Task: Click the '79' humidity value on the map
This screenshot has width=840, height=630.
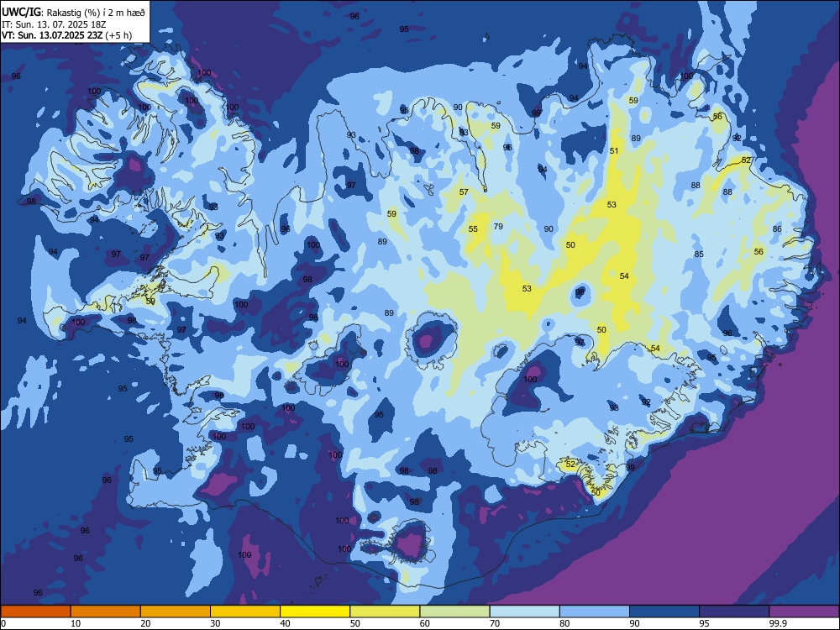Action: 498,227
